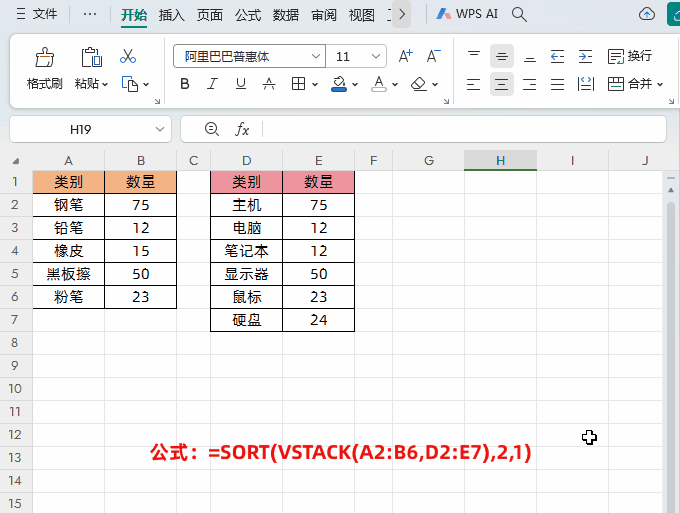Align cell content to top
This screenshot has height=513, width=680.
(474, 56)
